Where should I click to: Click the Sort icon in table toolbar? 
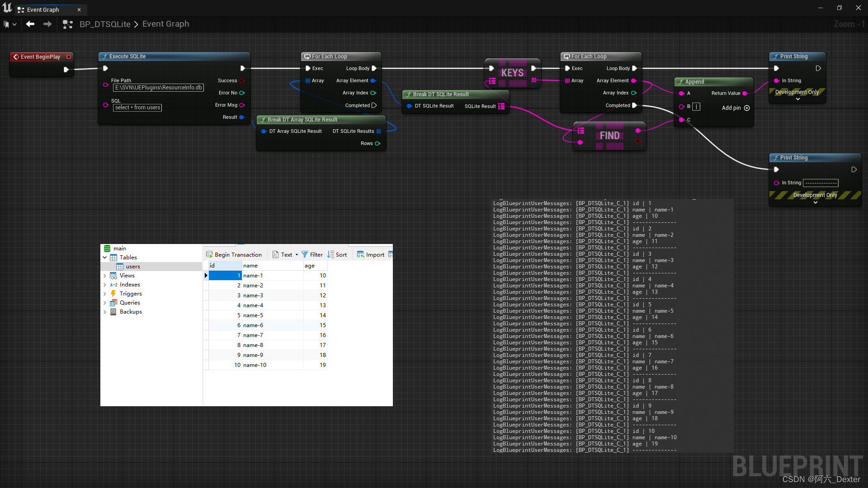tap(331, 254)
